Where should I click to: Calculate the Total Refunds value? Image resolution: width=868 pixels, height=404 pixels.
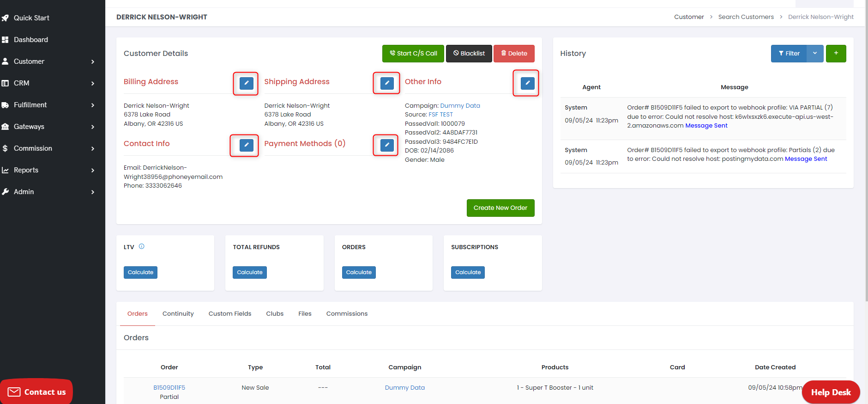(249, 273)
